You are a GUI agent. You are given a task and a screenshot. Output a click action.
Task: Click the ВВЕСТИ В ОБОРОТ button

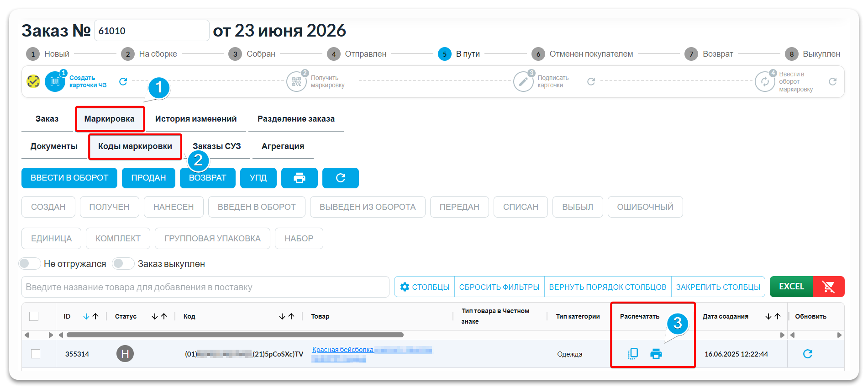coord(69,178)
